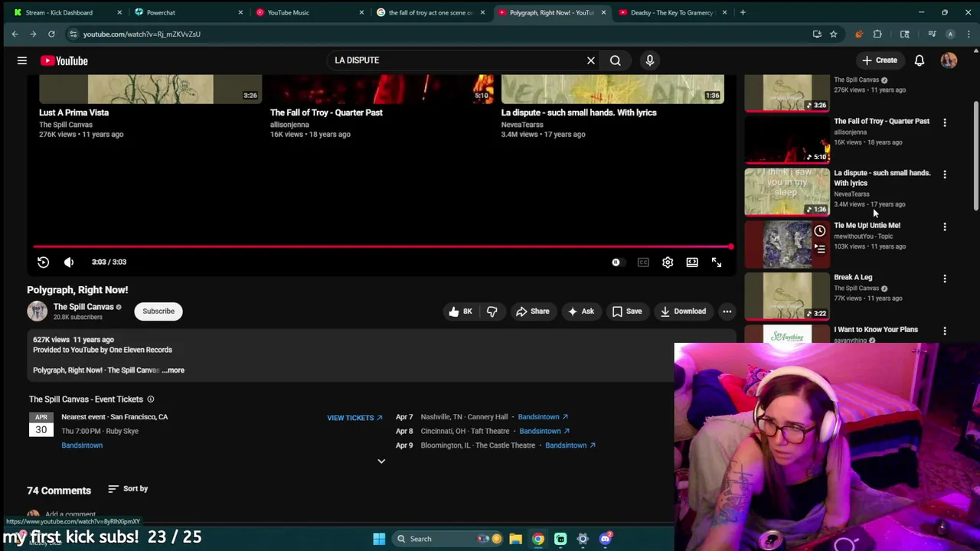
Task: Open File Explorer from taskbar
Action: (x=515, y=539)
